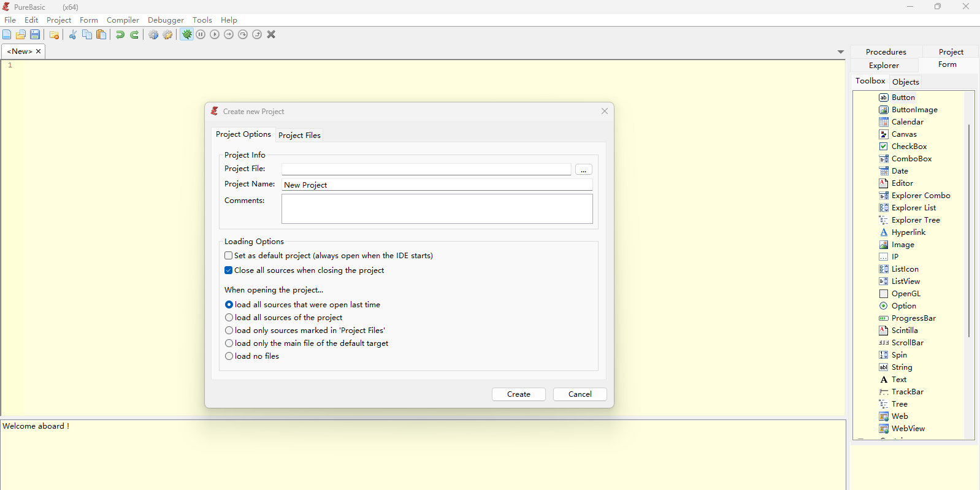Select 'load no files' radio option

(229, 356)
